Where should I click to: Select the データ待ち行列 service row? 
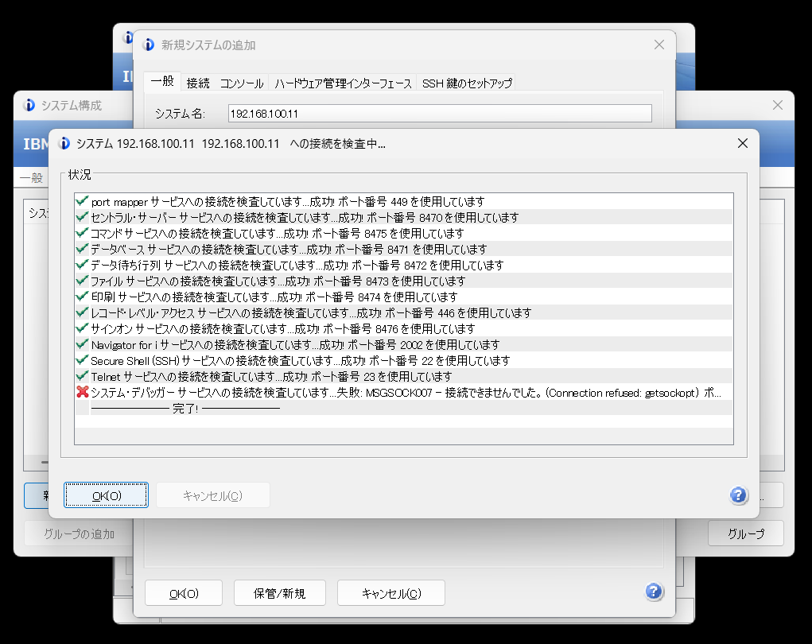click(404, 265)
